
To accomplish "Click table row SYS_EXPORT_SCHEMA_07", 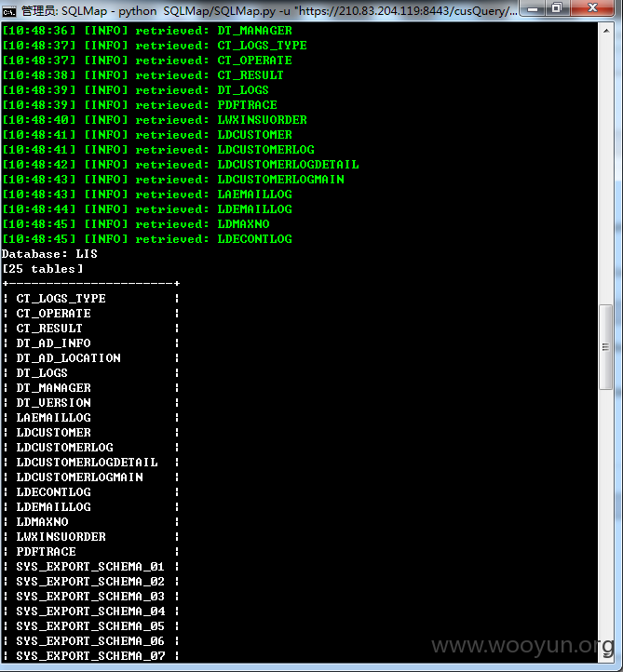I will pos(91,656).
